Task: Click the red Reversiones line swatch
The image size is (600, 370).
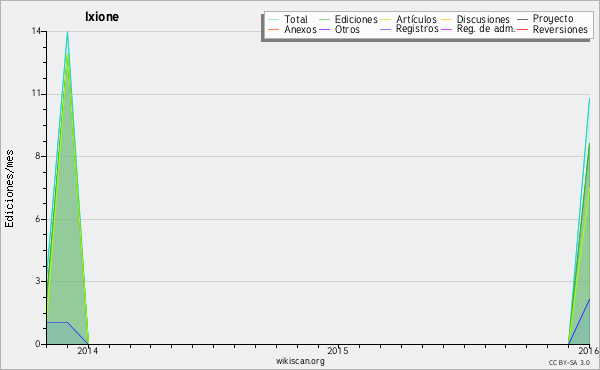Action: (x=522, y=29)
